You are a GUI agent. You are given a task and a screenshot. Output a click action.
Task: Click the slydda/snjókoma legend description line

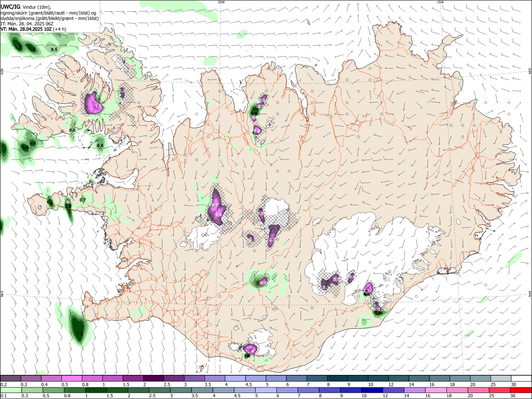point(49,18)
